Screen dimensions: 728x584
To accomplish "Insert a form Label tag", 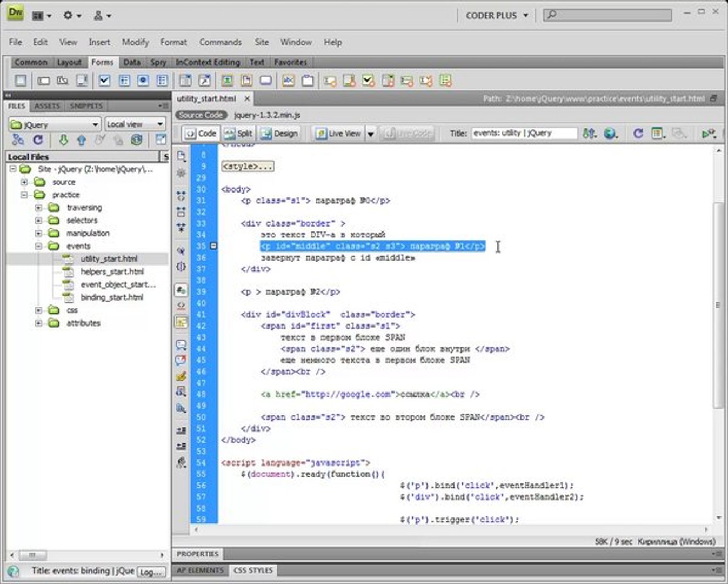I will pyautogui.click(x=288, y=81).
